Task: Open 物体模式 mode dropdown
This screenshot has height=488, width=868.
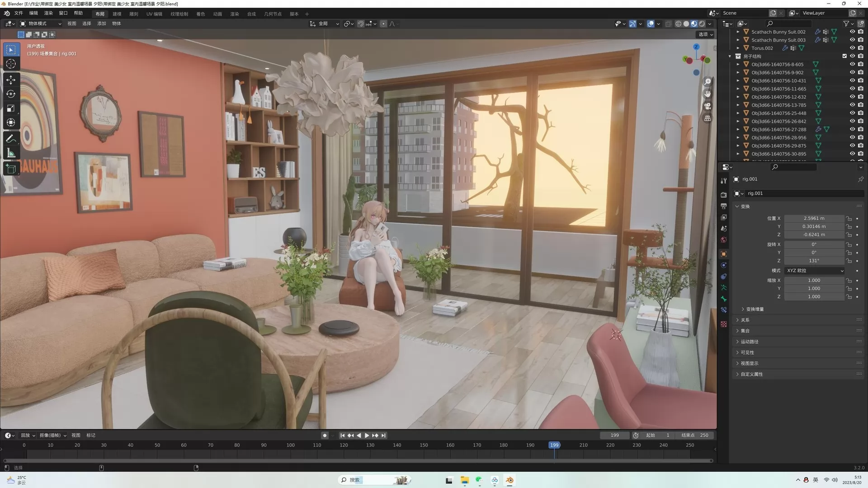Action: (41, 23)
